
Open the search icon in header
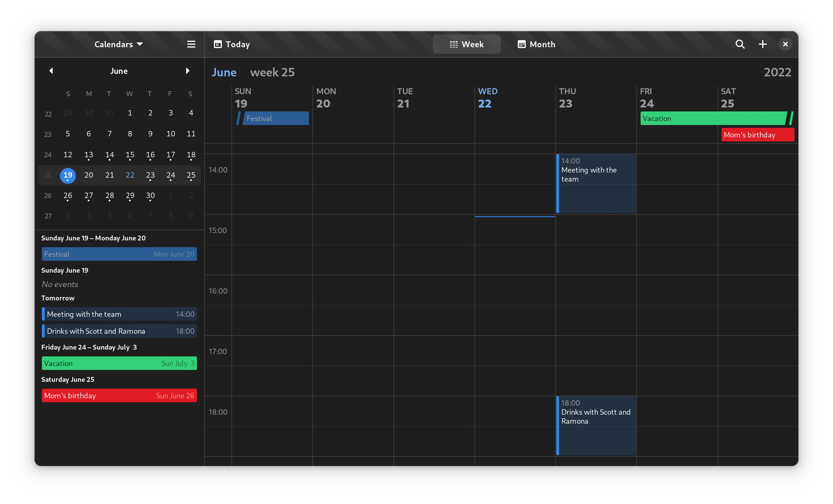click(740, 44)
